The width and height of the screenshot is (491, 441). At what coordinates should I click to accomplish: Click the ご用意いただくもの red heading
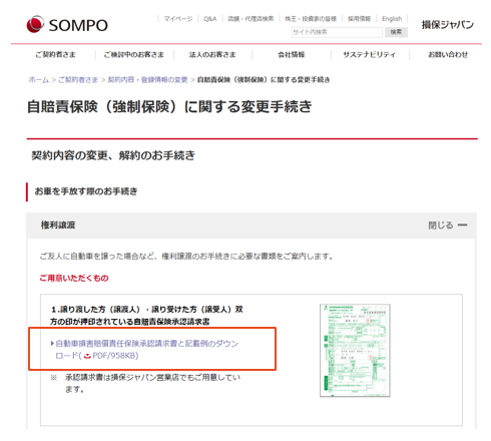click(x=74, y=278)
